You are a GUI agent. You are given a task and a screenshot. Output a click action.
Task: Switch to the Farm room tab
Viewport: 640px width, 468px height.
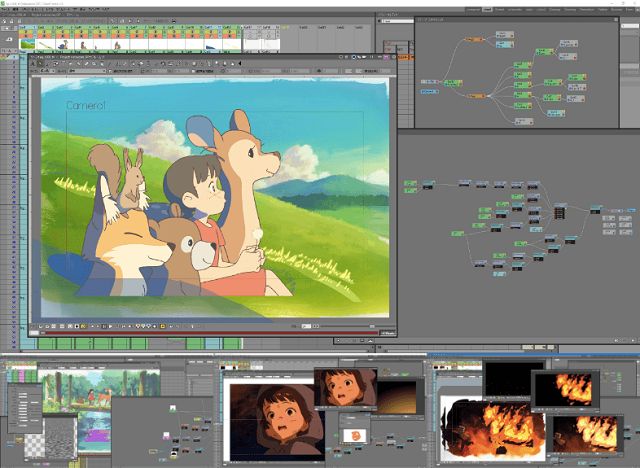pyautogui.click(x=629, y=9)
